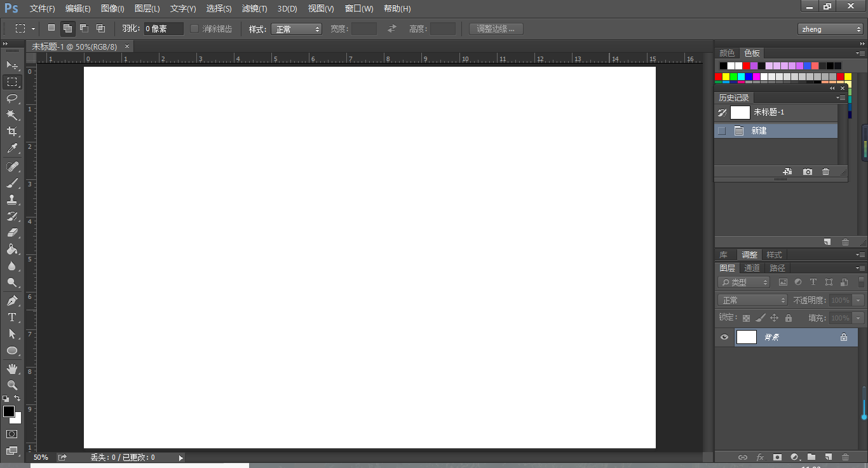
Task: Select the Move tool
Action: (12, 65)
